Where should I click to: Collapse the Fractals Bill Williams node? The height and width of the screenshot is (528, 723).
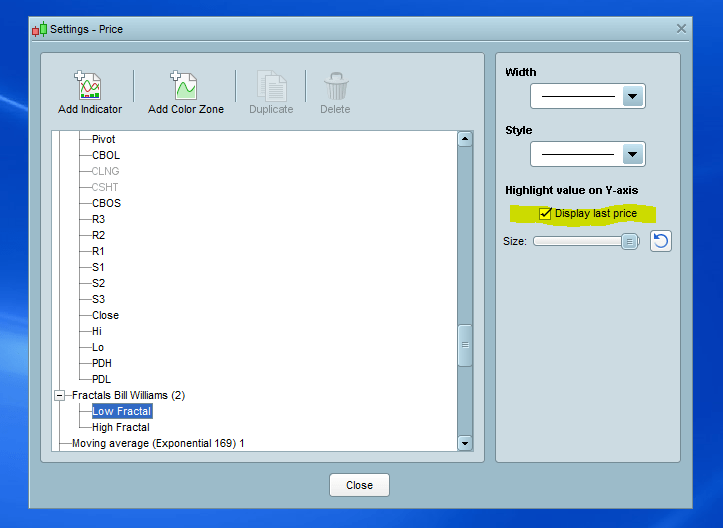(x=59, y=396)
